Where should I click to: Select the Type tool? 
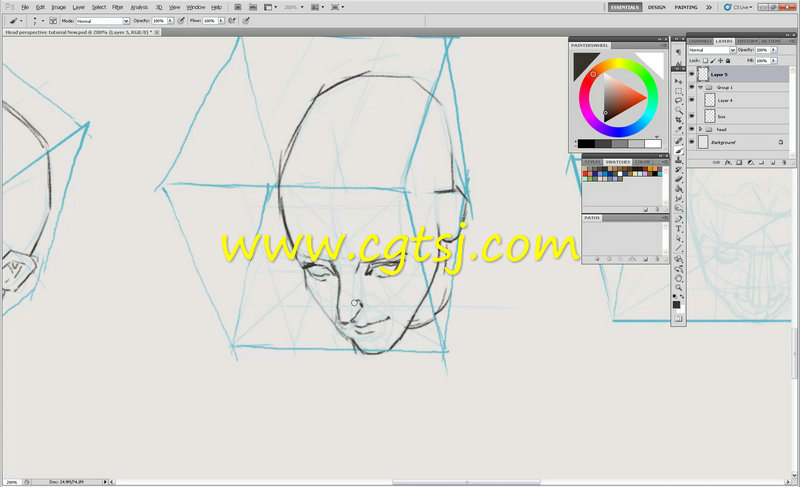click(x=678, y=229)
